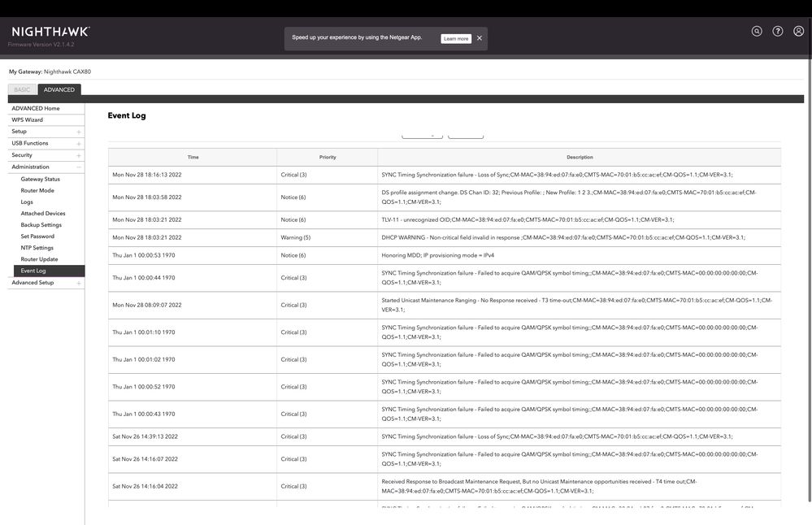Open the user account profile icon
Image resolution: width=812 pixels, height=525 pixels.
coord(799,31)
